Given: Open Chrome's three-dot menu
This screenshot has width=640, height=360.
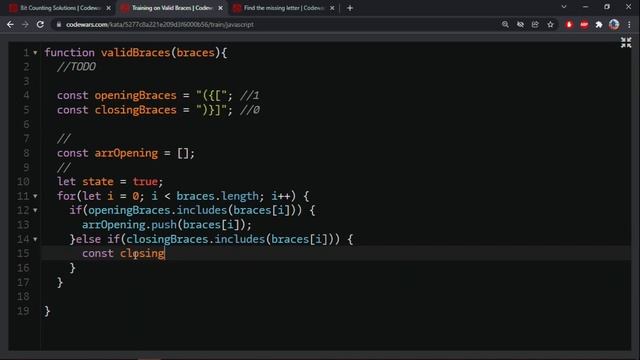Looking at the screenshot, I should [x=629, y=24].
